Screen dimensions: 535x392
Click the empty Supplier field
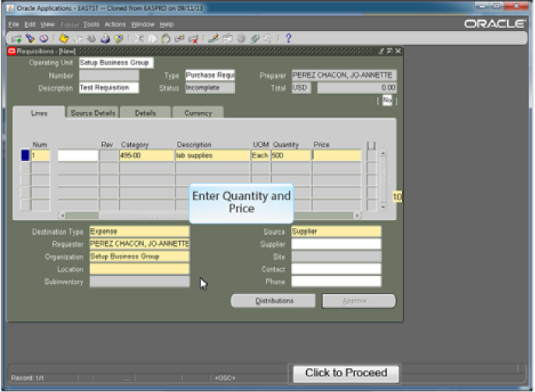(x=336, y=243)
